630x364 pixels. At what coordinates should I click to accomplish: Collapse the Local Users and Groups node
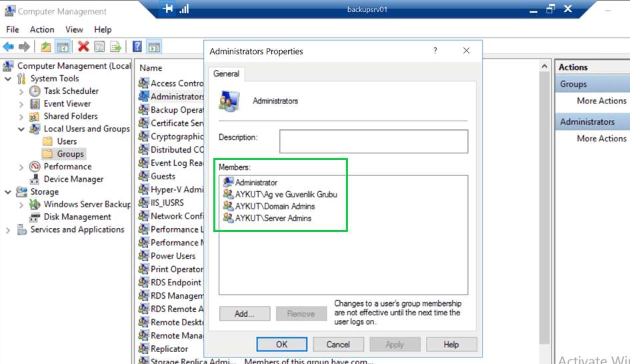click(x=21, y=129)
